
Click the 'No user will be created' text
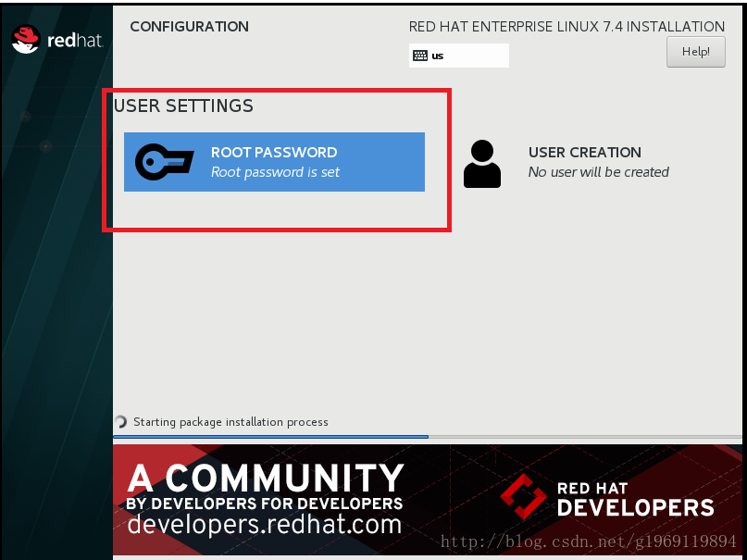tap(598, 172)
